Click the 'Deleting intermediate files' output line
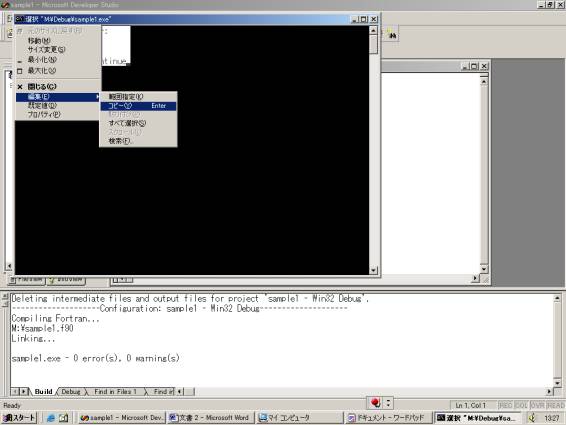Screen dimensions: 566x425 coord(190,299)
